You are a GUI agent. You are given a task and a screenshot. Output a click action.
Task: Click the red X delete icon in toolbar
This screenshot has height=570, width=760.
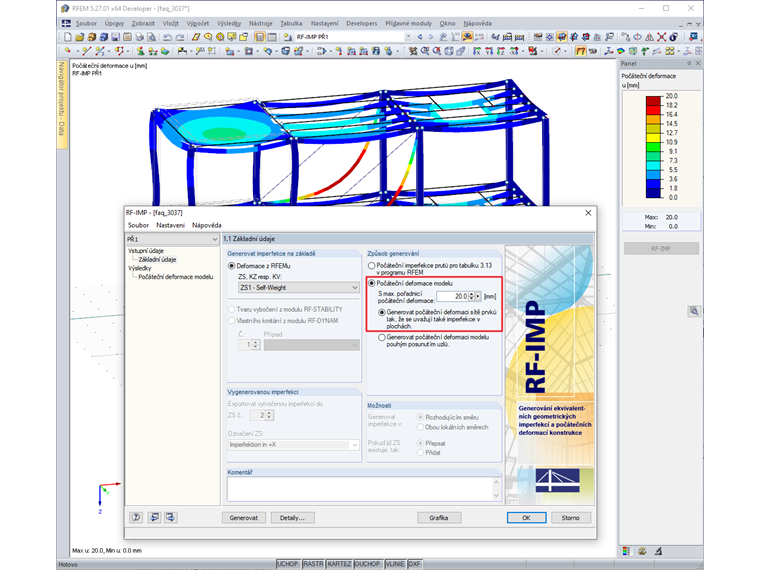point(662,37)
